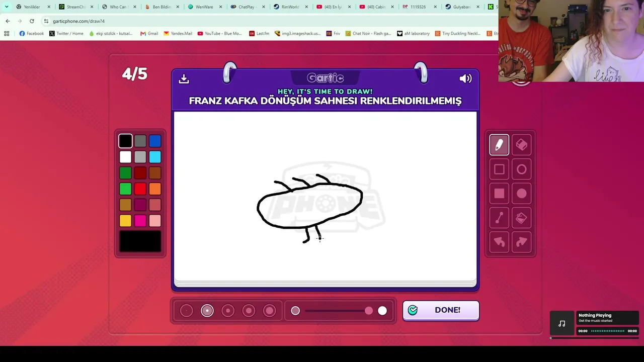The width and height of the screenshot is (644, 362).
Task: Open the custom color picker box
Action: point(140,241)
